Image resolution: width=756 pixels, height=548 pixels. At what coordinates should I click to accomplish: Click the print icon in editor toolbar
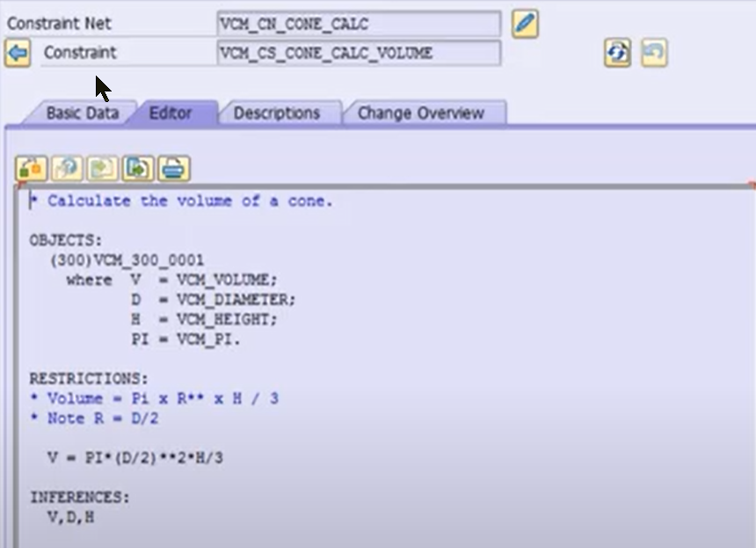coord(174,169)
